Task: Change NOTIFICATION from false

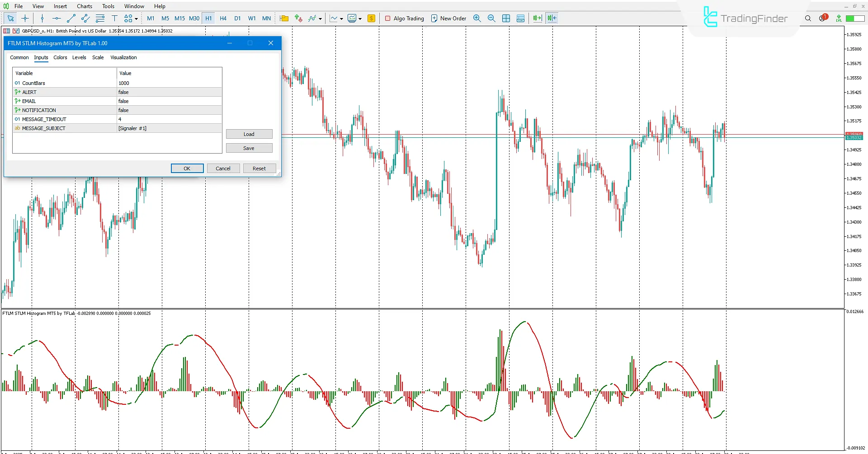Action: click(x=169, y=110)
